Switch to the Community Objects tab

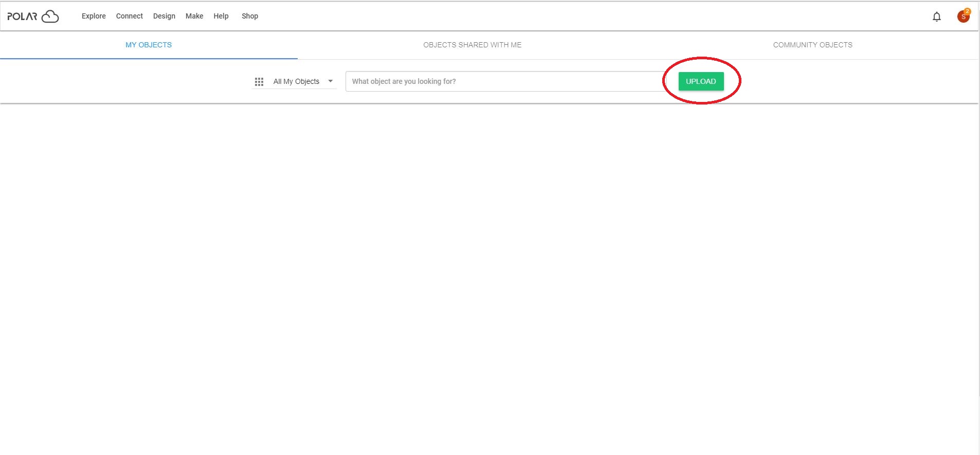pyautogui.click(x=812, y=45)
